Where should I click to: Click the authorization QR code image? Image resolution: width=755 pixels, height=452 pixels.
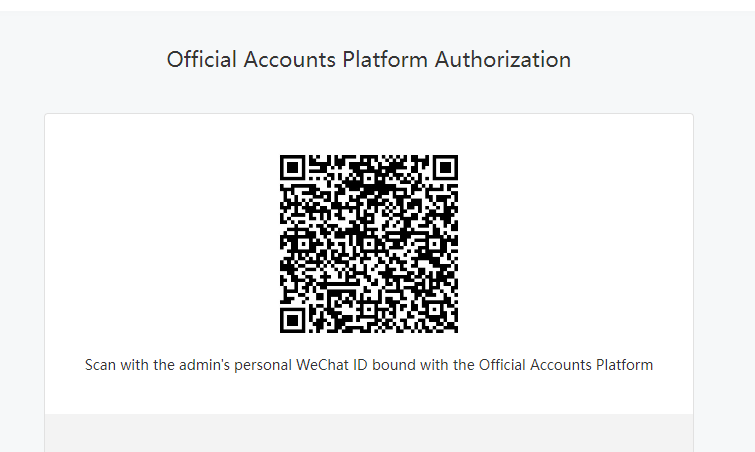point(369,244)
